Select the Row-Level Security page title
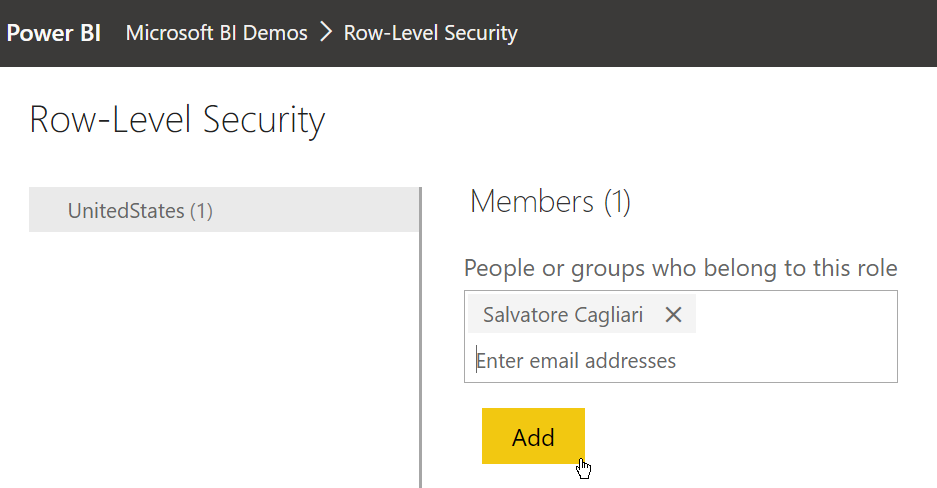 (x=177, y=120)
